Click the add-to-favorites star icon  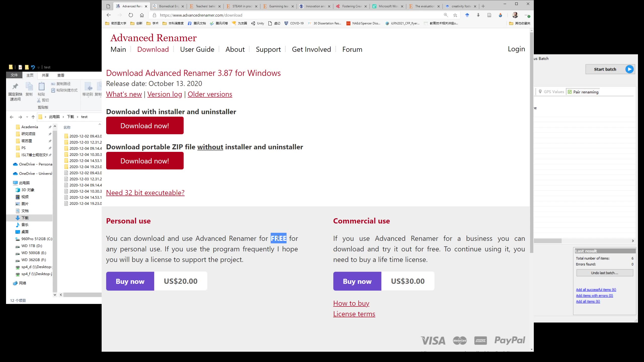[x=455, y=15]
